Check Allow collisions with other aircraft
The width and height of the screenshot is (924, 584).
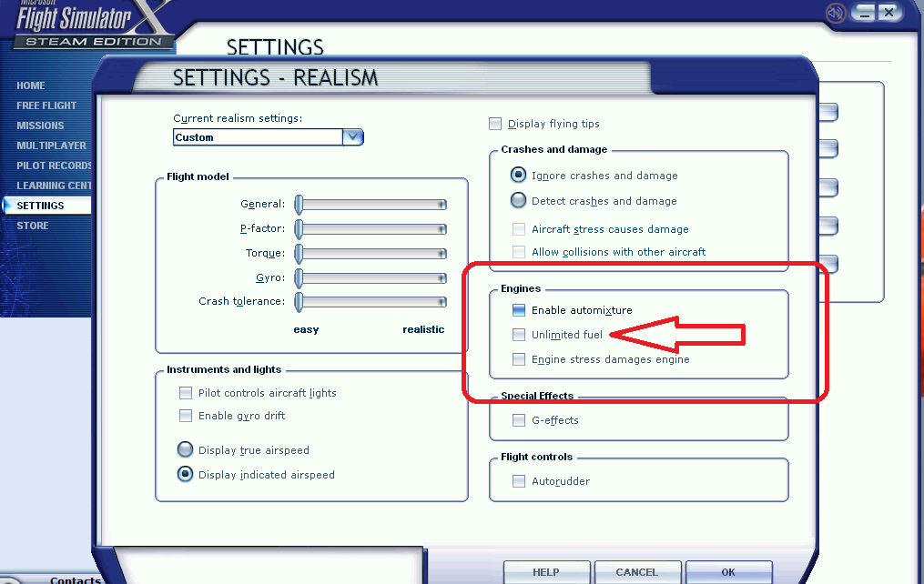tap(519, 252)
